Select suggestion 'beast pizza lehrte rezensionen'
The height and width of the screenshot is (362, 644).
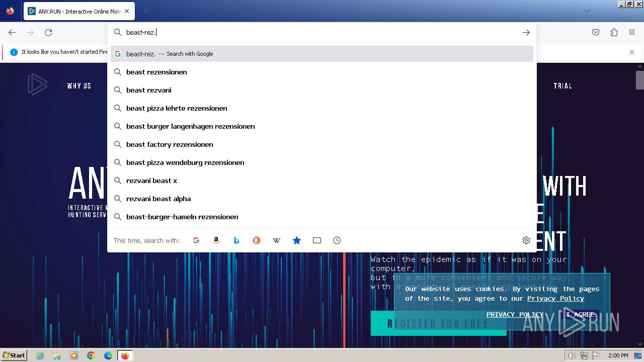click(x=322, y=108)
